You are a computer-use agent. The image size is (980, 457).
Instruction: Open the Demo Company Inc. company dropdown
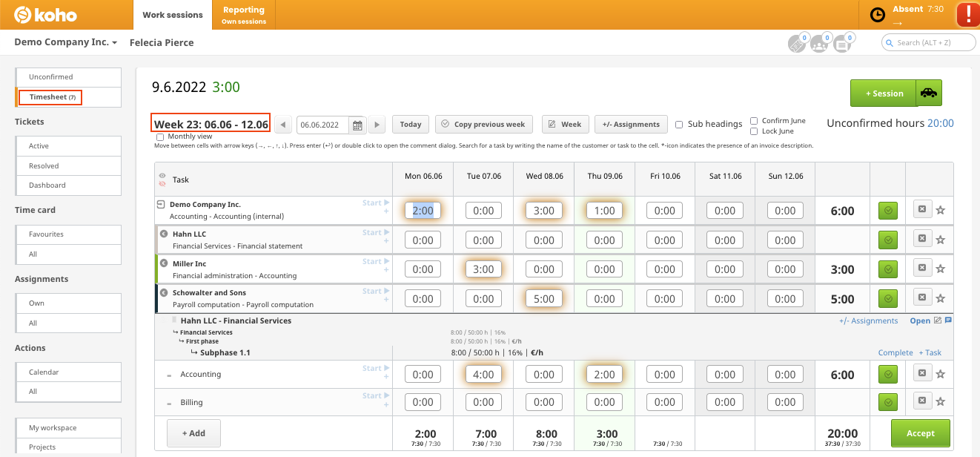pyautogui.click(x=66, y=42)
